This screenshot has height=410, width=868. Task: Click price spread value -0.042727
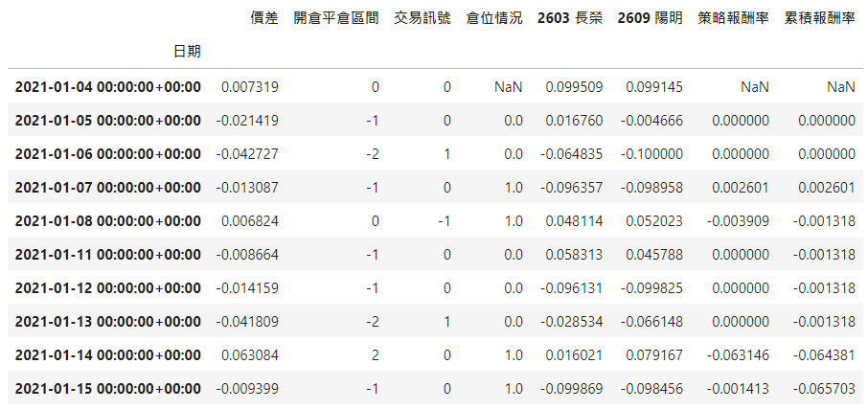(x=247, y=154)
